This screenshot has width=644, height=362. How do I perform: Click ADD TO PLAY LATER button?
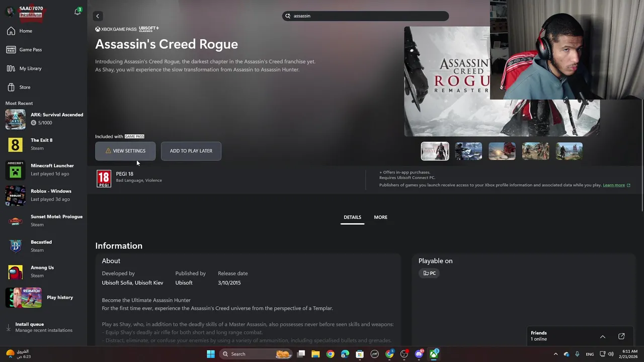[191, 151]
